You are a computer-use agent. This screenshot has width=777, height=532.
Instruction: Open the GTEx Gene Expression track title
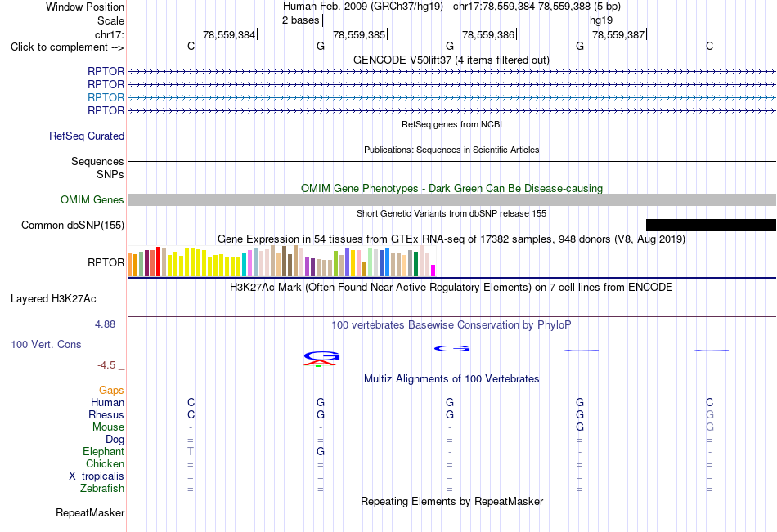pos(451,239)
